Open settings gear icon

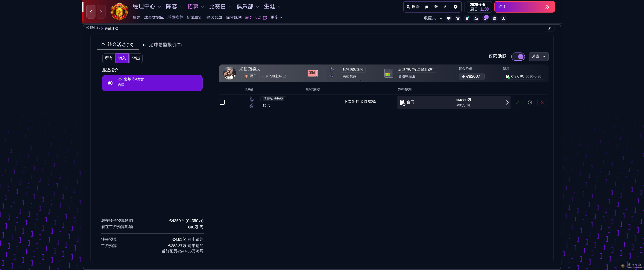(x=455, y=7)
